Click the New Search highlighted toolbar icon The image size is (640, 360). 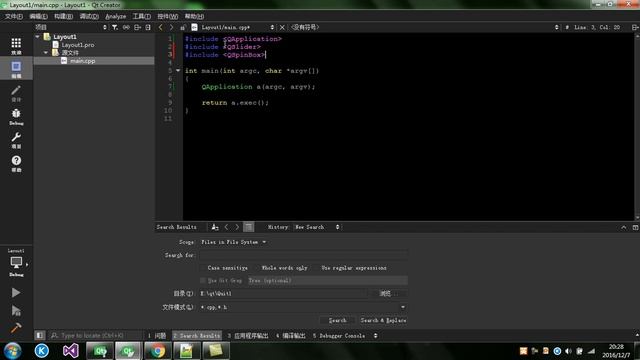[249, 227]
